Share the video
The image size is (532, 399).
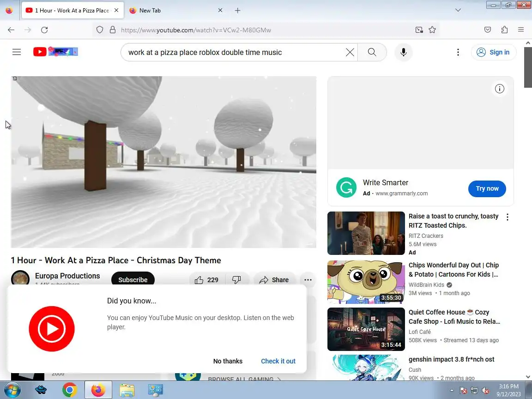pyautogui.click(x=274, y=280)
